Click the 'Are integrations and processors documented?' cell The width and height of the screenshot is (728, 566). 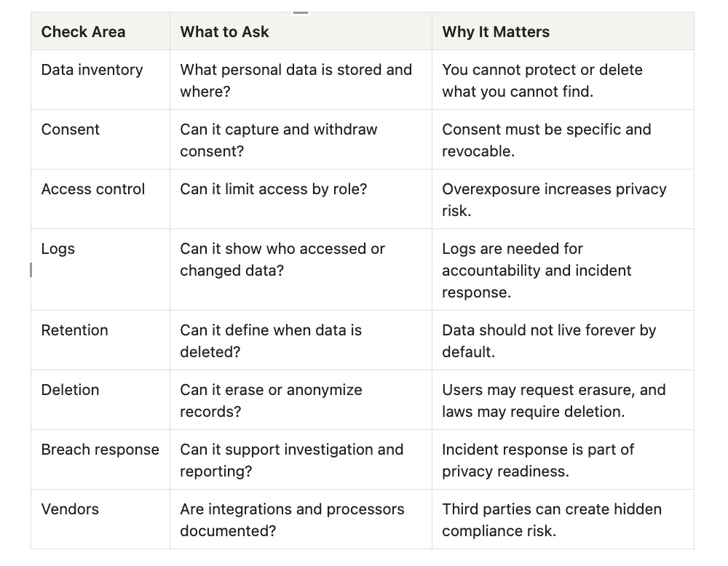pyautogui.click(x=301, y=519)
